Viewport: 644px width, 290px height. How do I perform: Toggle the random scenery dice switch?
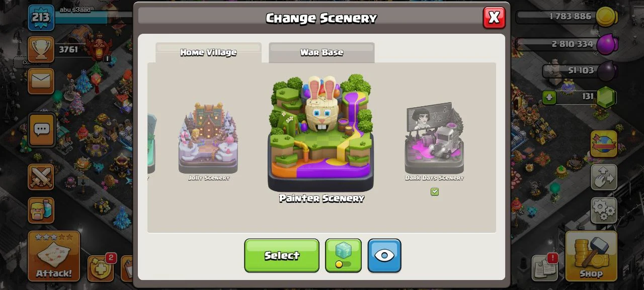tap(343, 255)
